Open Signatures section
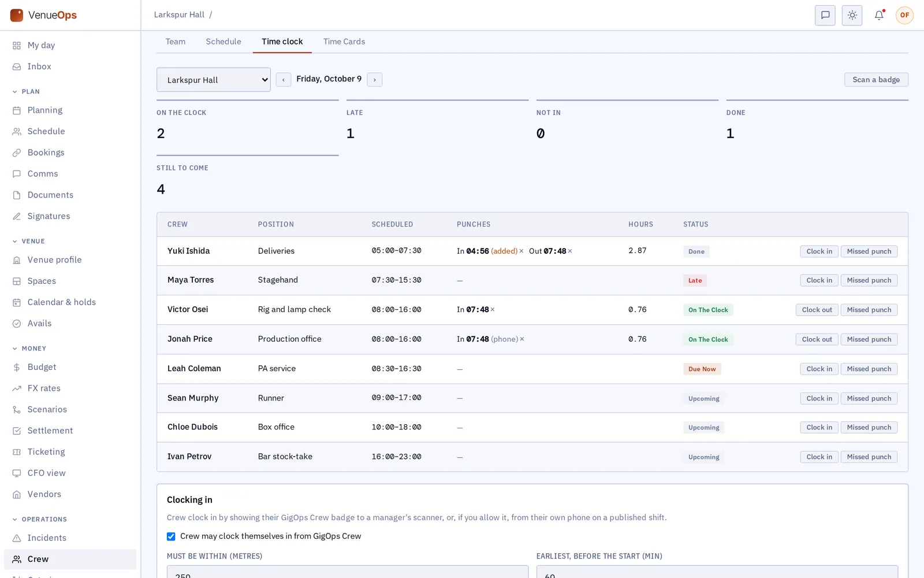Viewport: 924px width, 578px height. 70,216
